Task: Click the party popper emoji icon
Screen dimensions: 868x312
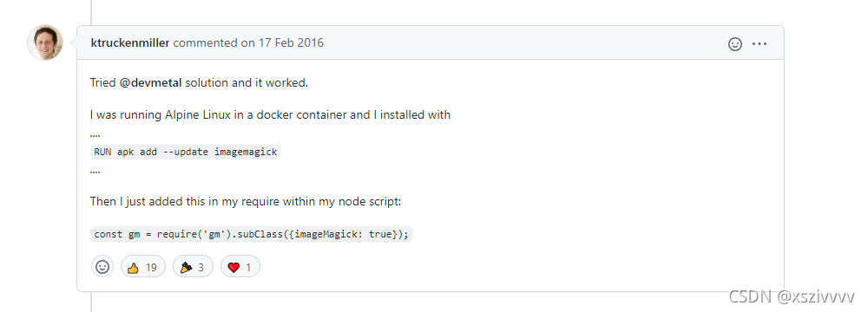Action: pyautogui.click(x=186, y=269)
